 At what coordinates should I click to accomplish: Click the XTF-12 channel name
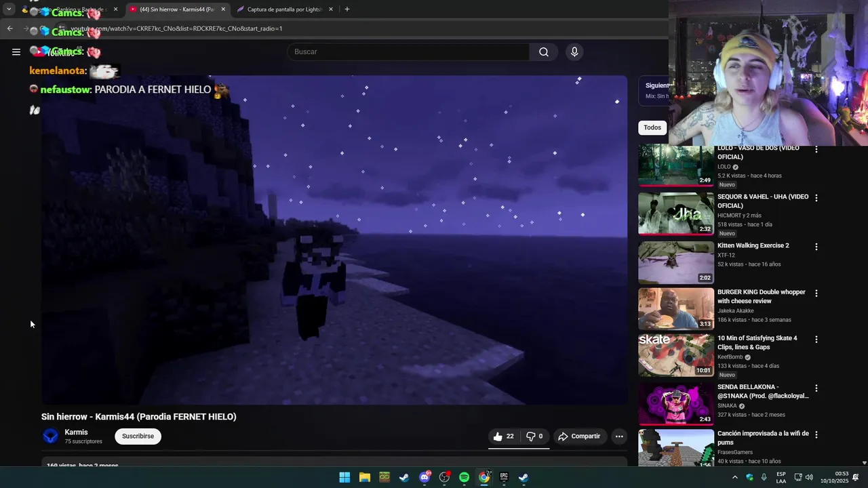(x=726, y=256)
